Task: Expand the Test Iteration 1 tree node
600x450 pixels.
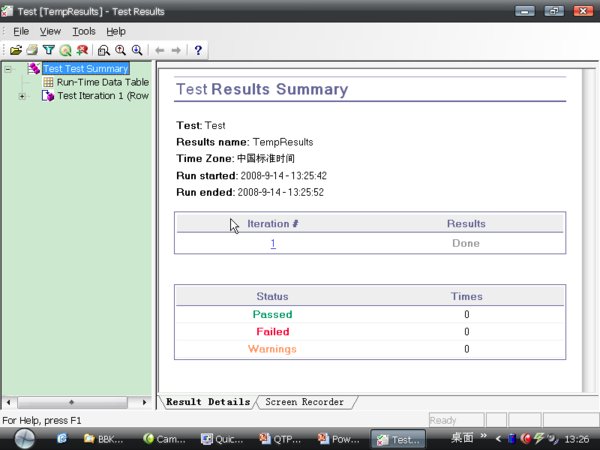Action: [22, 96]
